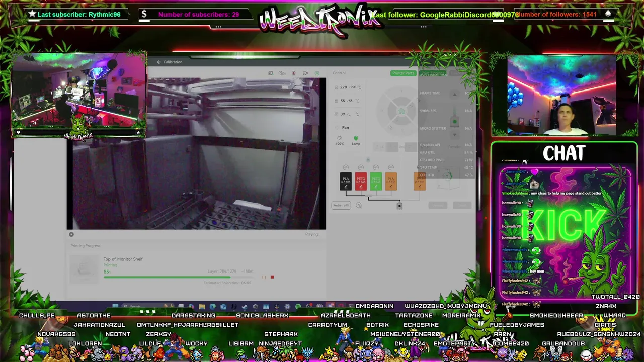
Task: Open AMS settings icon beside Auto-refill
Action: click(359, 205)
